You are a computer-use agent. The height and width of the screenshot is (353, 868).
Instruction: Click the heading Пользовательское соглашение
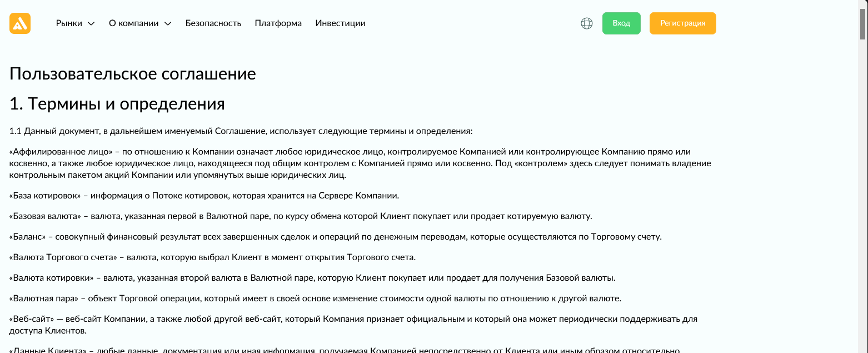pyautogui.click(x=133, y=73)
